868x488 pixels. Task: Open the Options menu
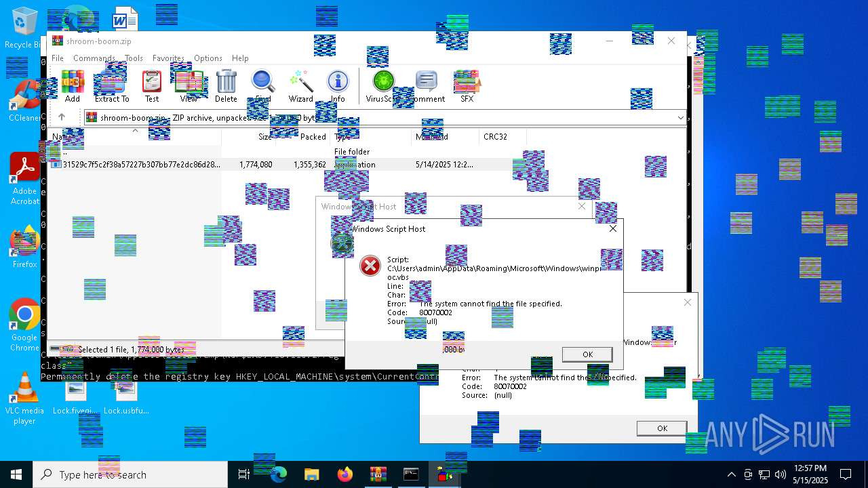[x=208, y=58]
